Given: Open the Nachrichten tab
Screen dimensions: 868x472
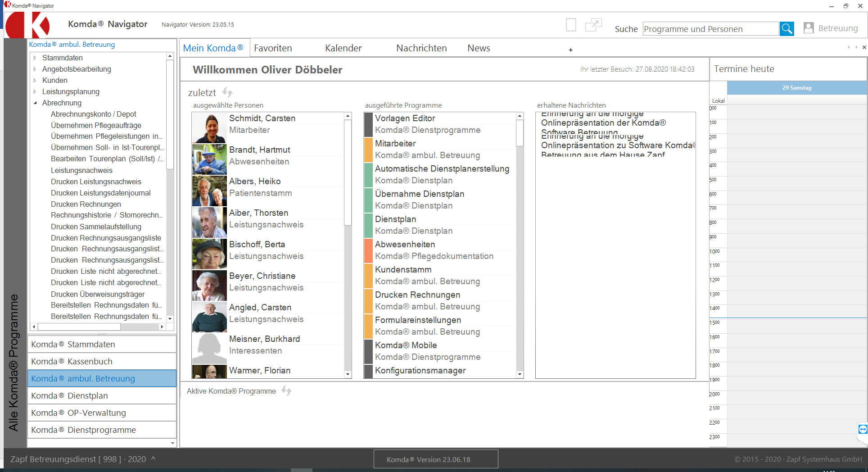Looking at the screenshot, I should click(421, 48).
